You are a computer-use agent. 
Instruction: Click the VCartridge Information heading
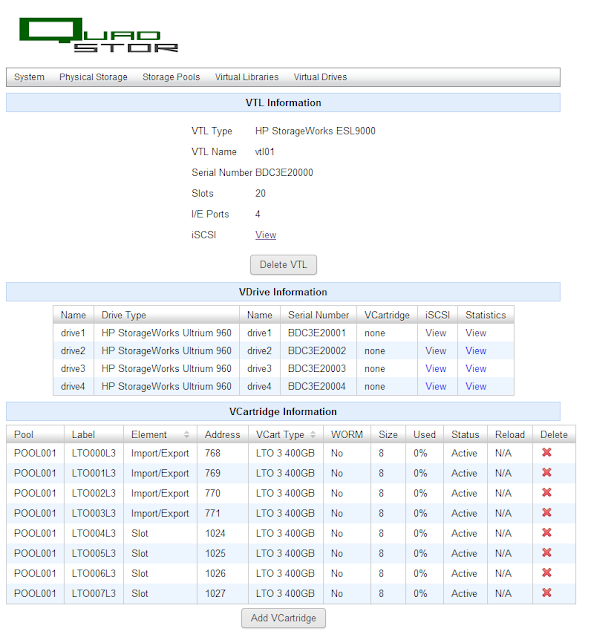tap(283, 412)
